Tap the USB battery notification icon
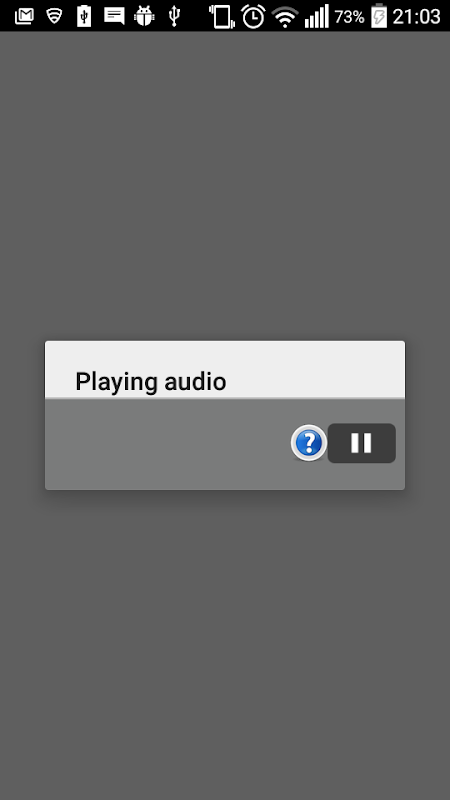Image resolution: width=450 pixels, height=800 pixels. pos(84,16)
